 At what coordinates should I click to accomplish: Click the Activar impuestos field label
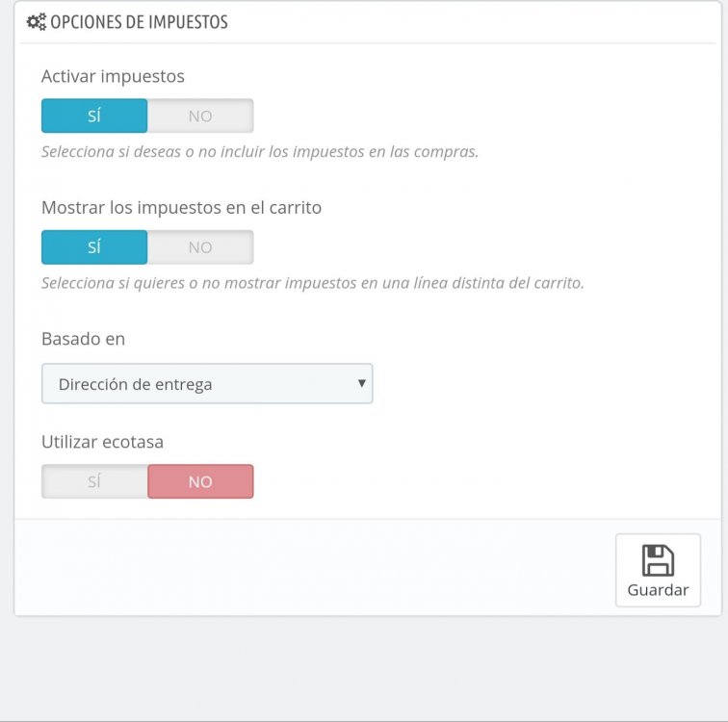113,75
